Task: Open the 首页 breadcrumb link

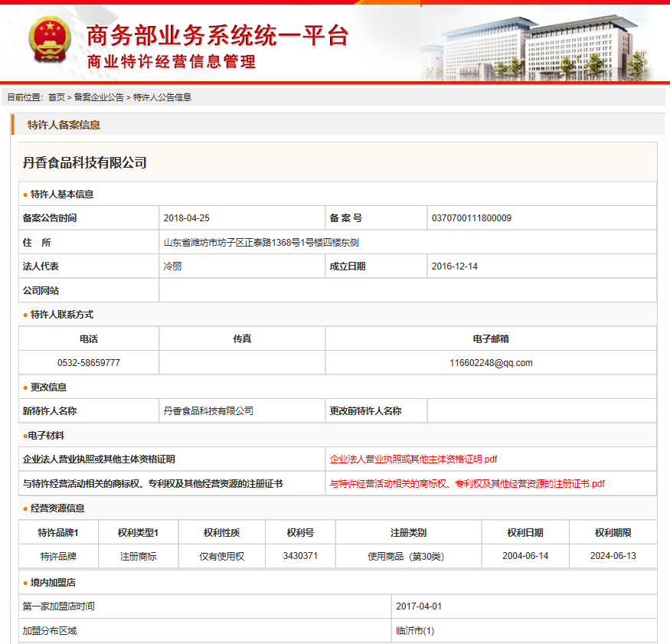Action: pos(57,97)
